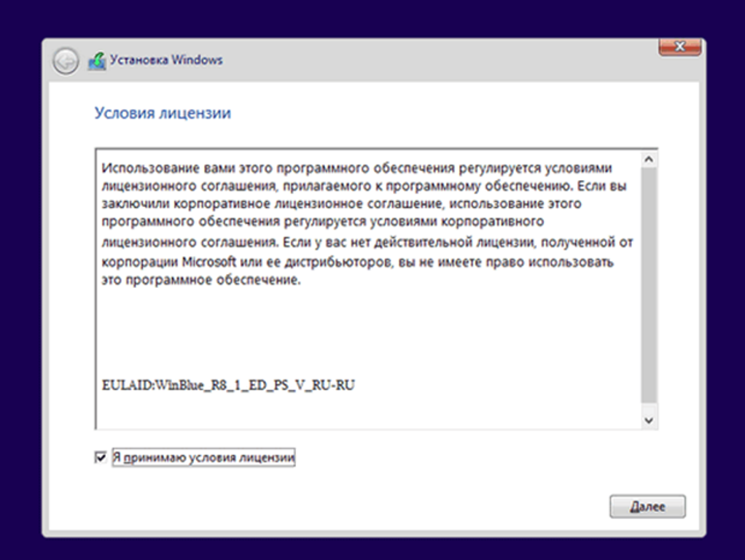Click the license text scroll up arrow
The width and height of the screenshot is (745, 560).
[x=649, y=160]
